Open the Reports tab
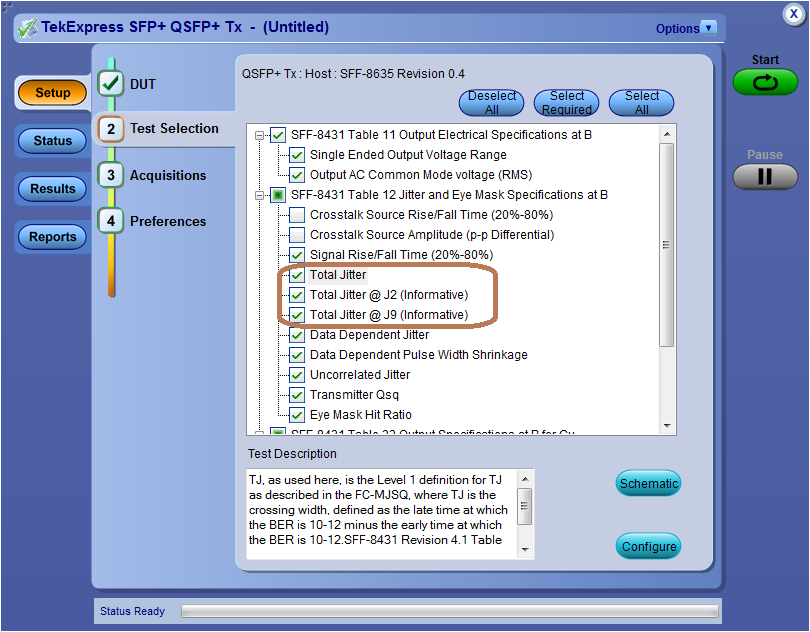The height and width of the screenshot is (632, 810). coord(53,237)
